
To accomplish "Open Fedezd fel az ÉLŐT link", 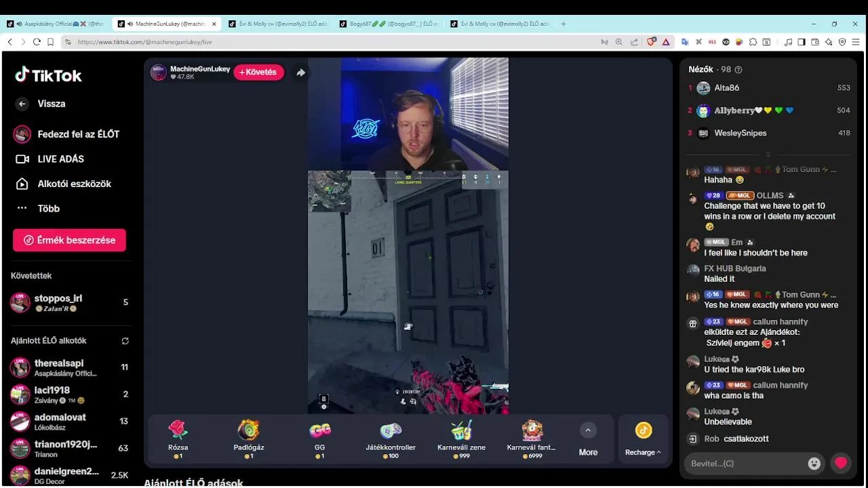I will click(68, 134).
